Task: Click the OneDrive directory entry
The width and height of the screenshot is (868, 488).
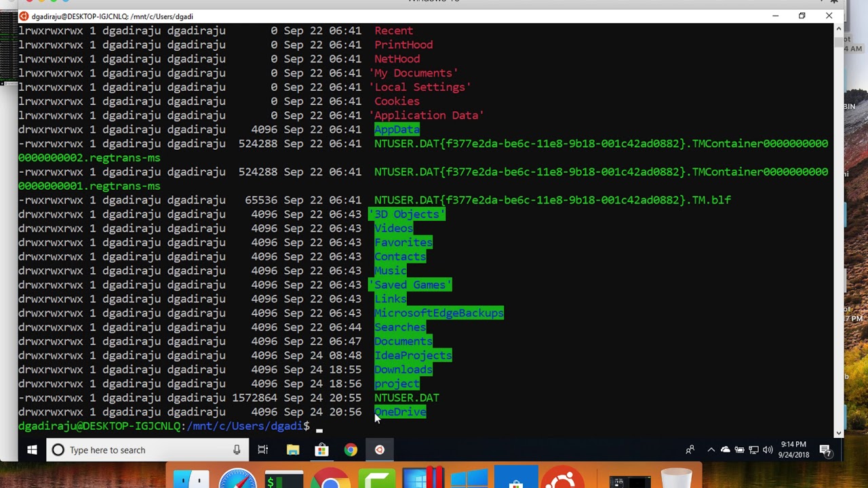Action: [400, 412]
